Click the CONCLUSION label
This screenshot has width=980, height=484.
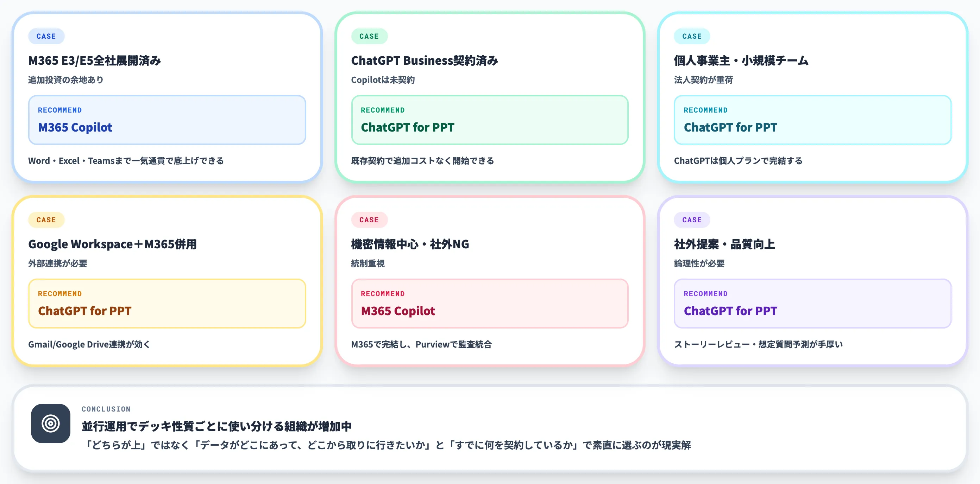[x=106, y=409]
